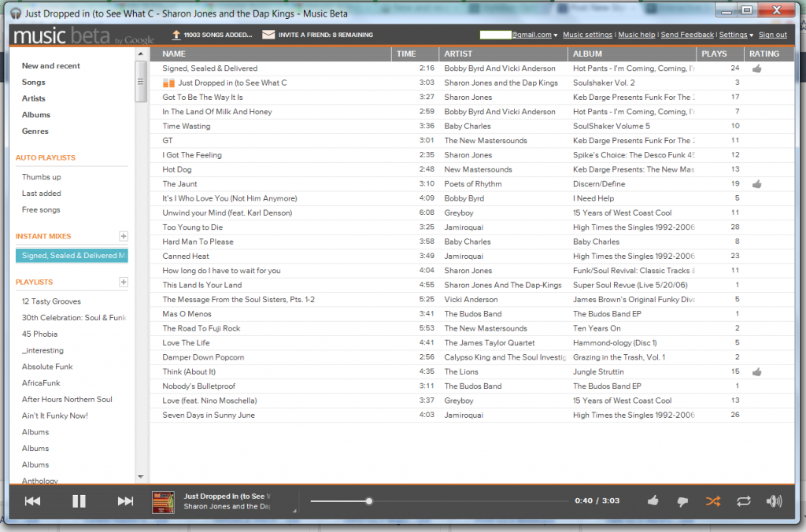The image size is (806, 532).
Task: Select the song Canned Heat
Action: (x=186, y=256)
